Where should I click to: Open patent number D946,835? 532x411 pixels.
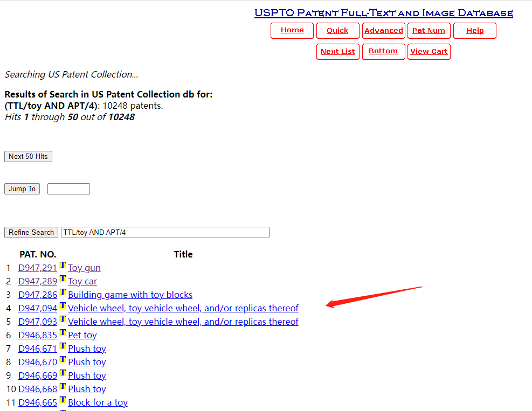click(38, 336)
